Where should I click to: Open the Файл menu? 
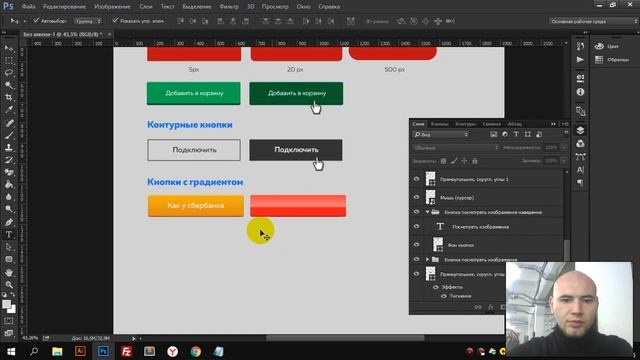tap(29, 7)
